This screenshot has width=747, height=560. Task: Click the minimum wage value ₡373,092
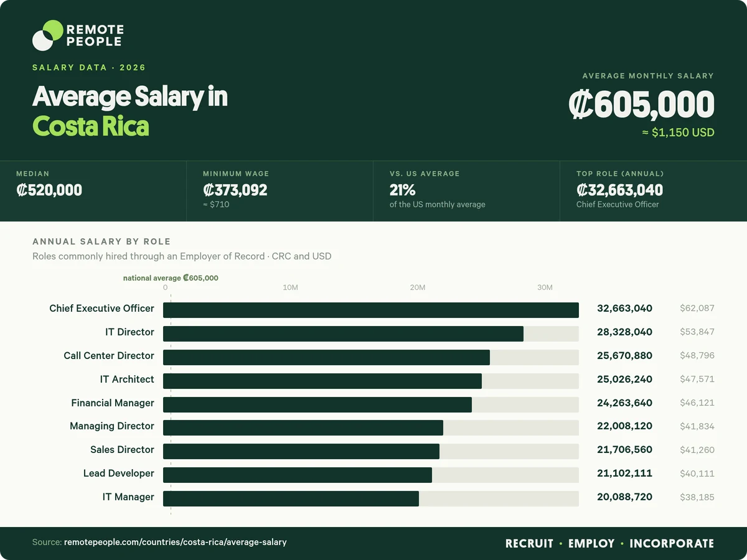pos(235,190)
